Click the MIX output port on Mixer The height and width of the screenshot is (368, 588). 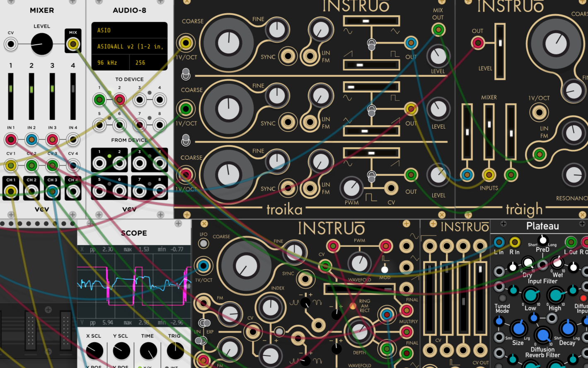[x=73, y=44]
